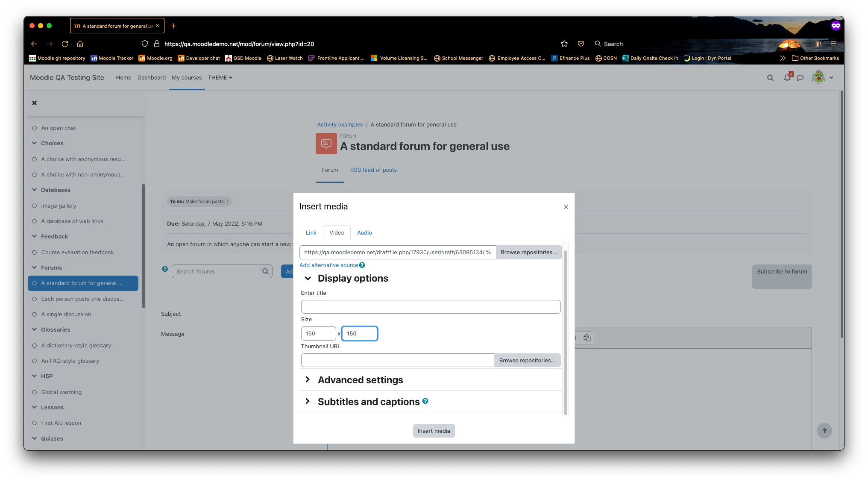Open the page help question mark button
The height and width of the screenshot is (482, 868).
pyautogui.click(x=824, y=431)
